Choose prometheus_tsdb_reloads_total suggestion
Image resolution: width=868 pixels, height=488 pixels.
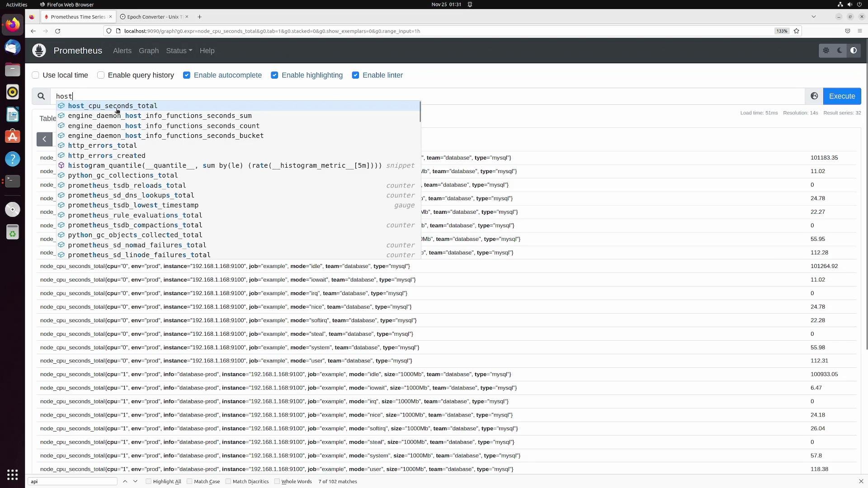(238, 185)
